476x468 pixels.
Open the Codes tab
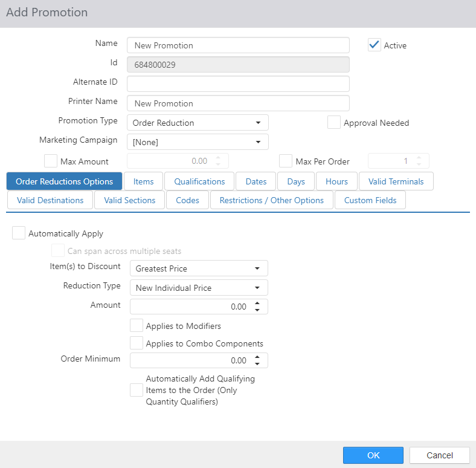pos(188,200)
